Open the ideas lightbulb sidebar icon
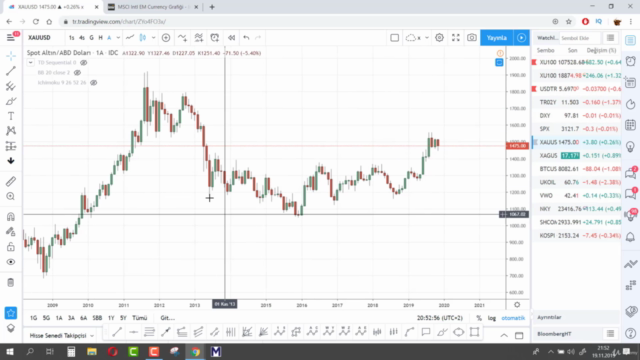The height and width of the screenshot is (360, 640). pyautogui.click(x=631, y=147)
